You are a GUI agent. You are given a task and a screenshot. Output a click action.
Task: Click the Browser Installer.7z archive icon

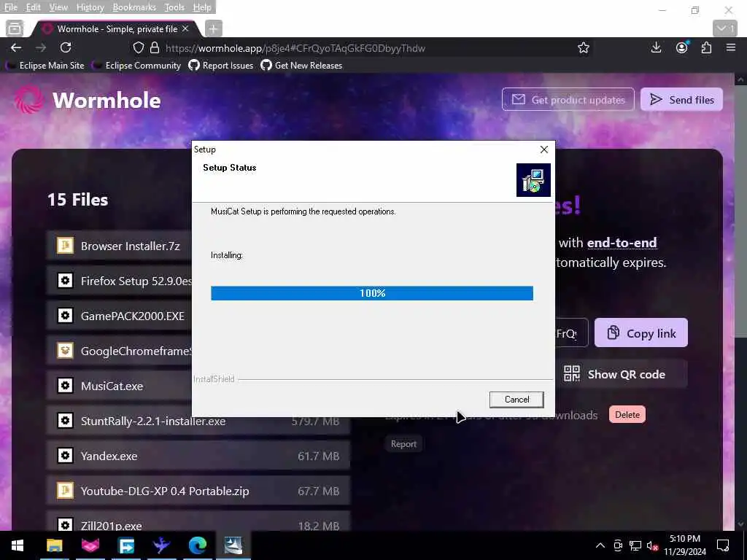click(65, 246)
